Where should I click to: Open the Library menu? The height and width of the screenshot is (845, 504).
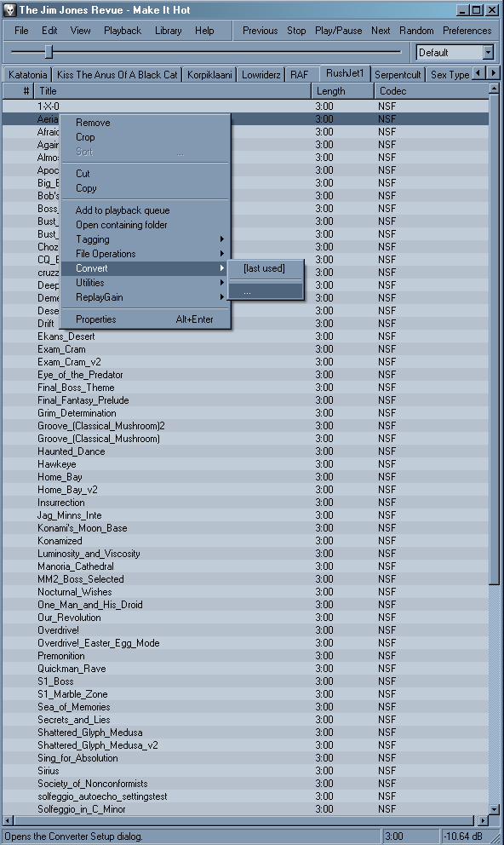click(x=168, y=31)
